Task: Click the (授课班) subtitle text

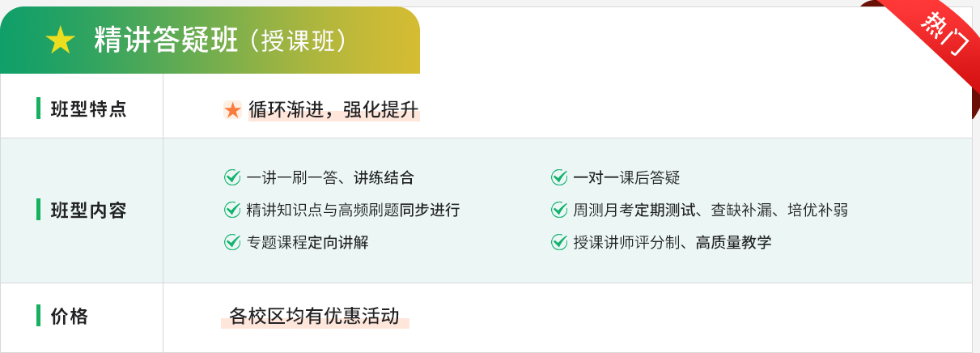Action: point(299,41)
